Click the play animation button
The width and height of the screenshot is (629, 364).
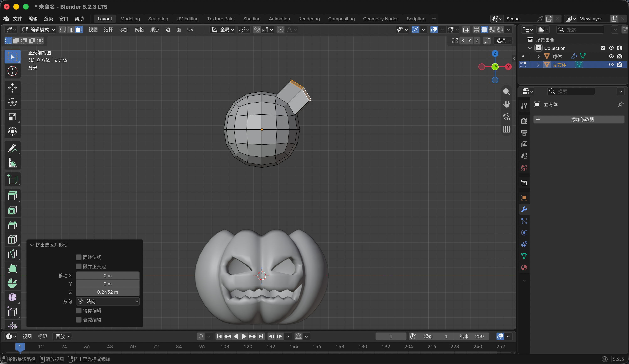click(244, 336)
